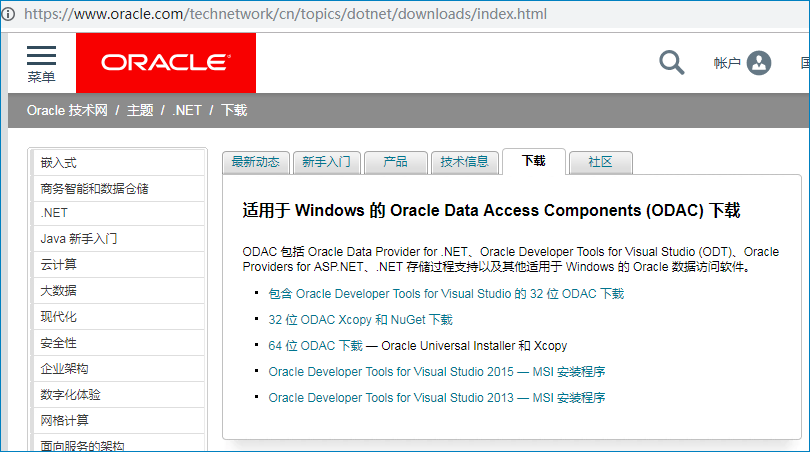Click the ODAC 包括 description paragraph
Screen dimensions: 810x452
coord(510,259)
